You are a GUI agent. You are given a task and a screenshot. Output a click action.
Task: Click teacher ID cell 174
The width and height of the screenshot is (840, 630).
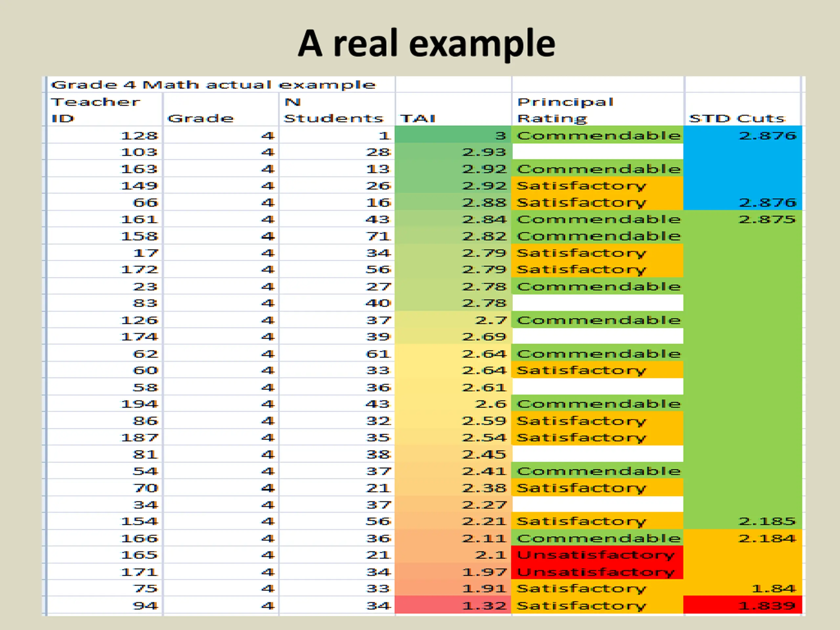(104, 336)
